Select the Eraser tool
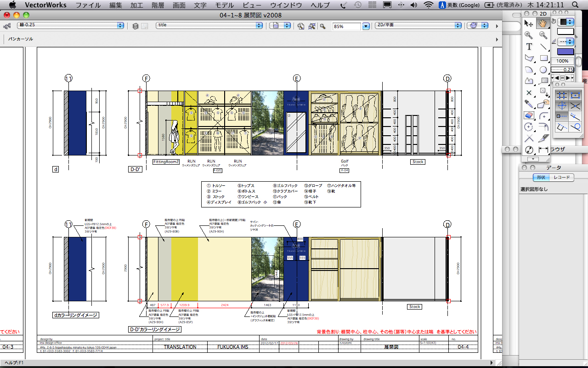Viewport: 588px width, 368px height. pyautogui.click(x=529, y=115)
